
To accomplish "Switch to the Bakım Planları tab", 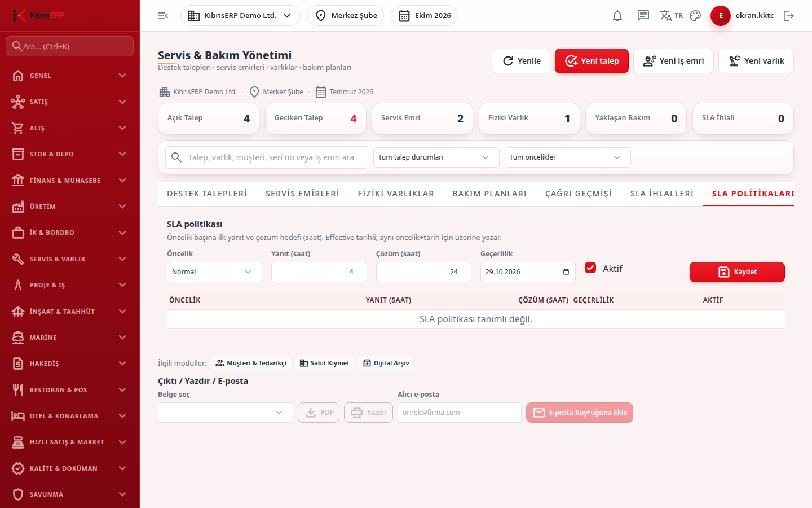I will click(x=489, y=194).
